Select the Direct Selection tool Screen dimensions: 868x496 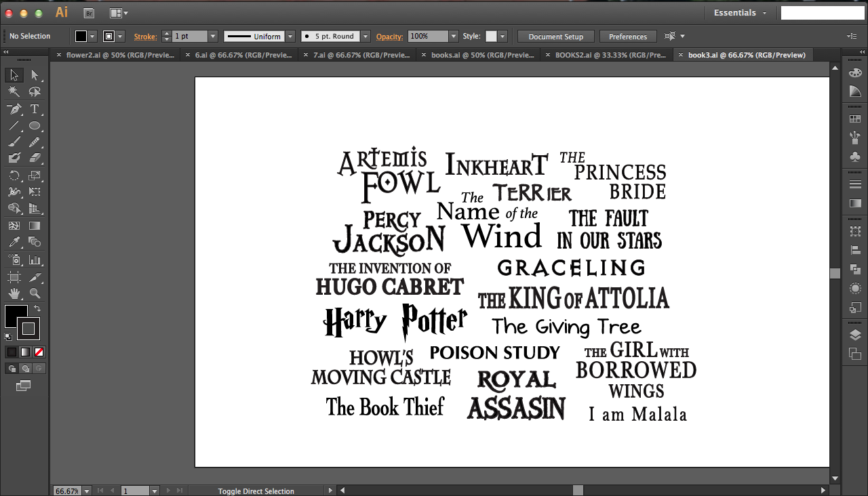point(35,75)
